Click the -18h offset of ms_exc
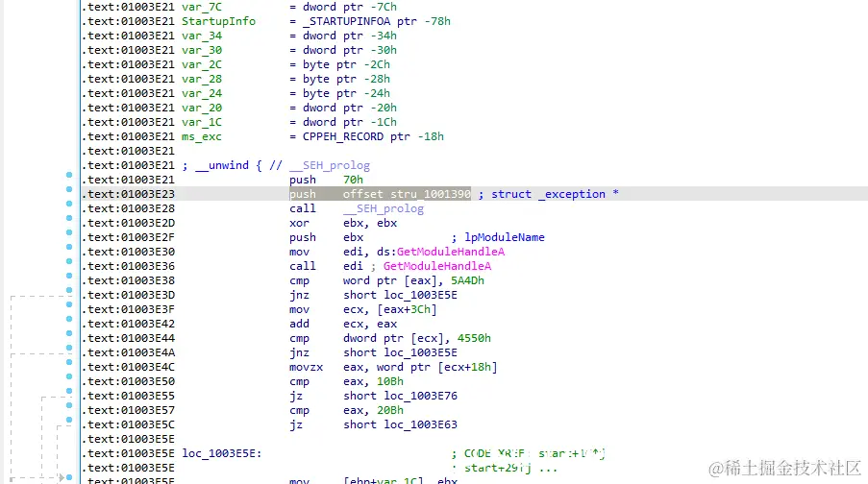The image size is (868, 484). (x=431, y=136)
